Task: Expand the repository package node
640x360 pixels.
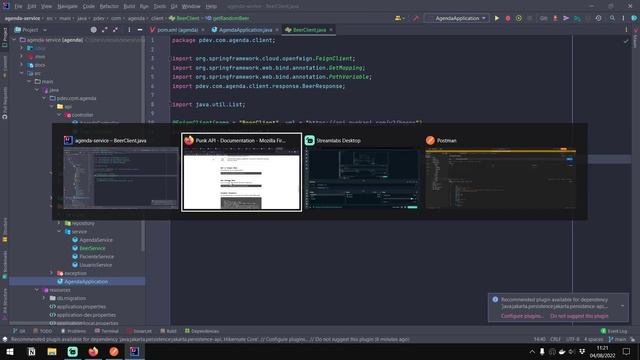Action: [x=60, y=223]
